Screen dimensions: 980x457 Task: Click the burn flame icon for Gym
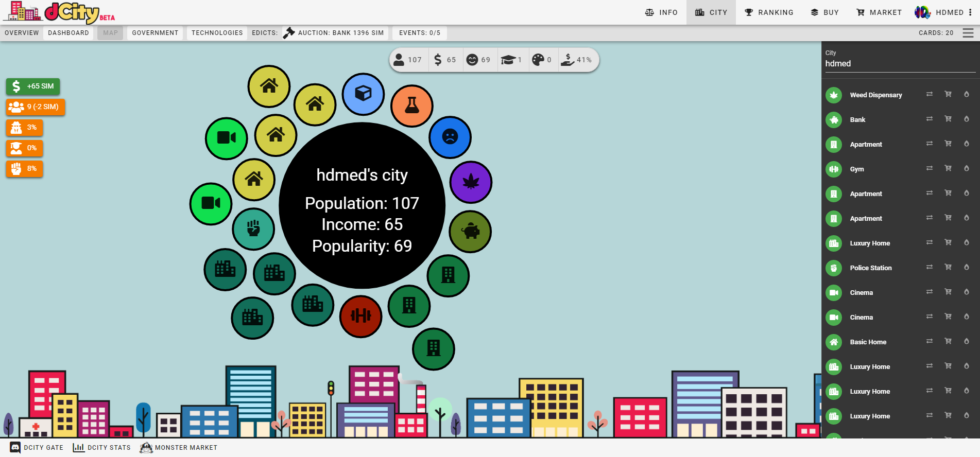967,168
